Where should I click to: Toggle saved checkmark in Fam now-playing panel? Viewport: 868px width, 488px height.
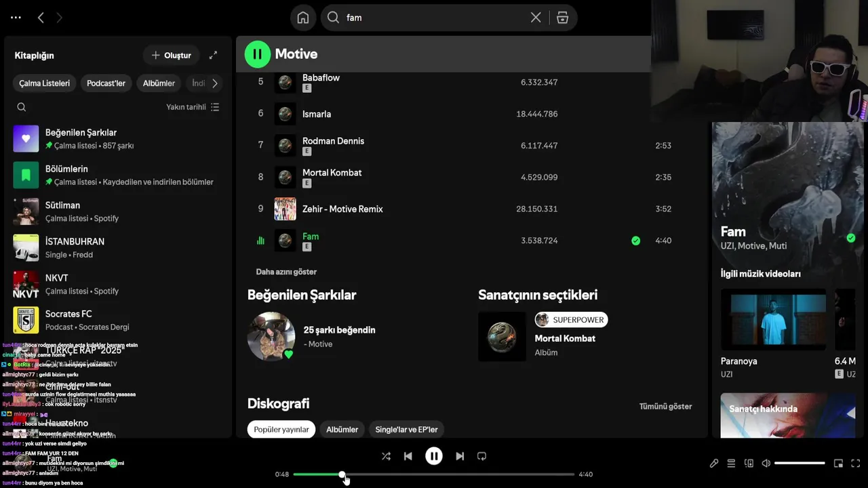(x=851, y=238)
